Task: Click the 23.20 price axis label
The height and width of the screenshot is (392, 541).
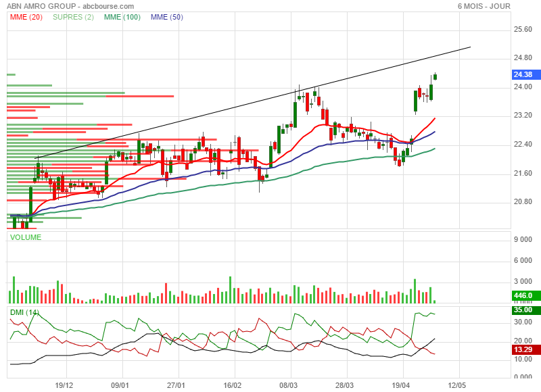Action: [523, 115]
